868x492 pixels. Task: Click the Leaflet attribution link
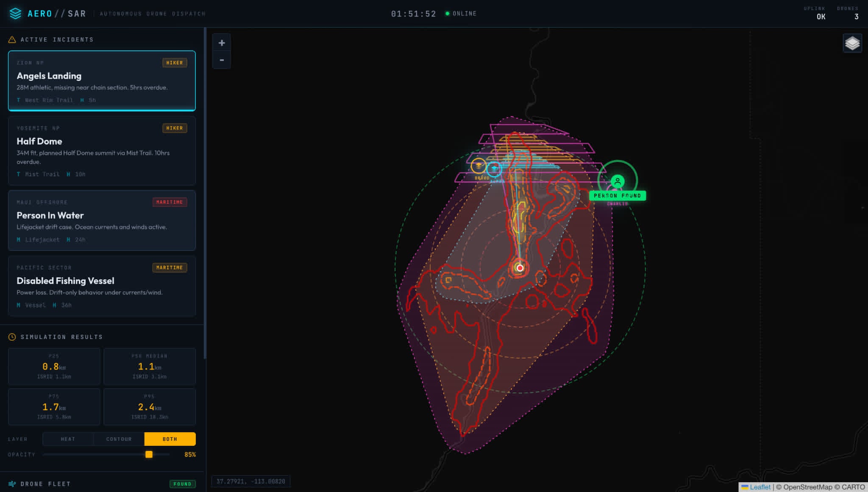(x=760, y=487)
